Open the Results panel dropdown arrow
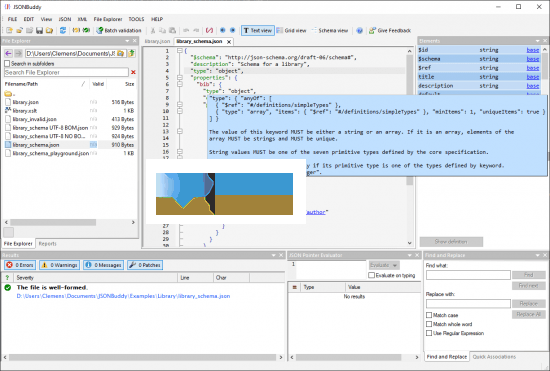 [274, 255]
